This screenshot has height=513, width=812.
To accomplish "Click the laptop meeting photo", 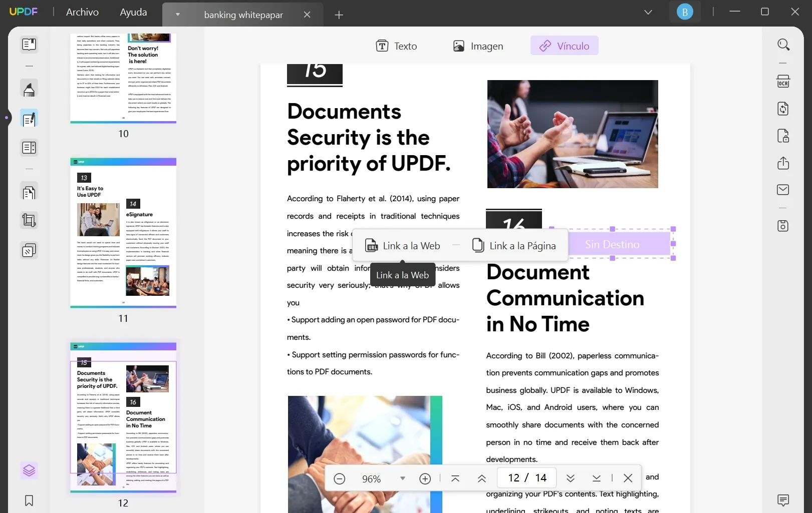I will pyautogui.click(x=573, y=134).
